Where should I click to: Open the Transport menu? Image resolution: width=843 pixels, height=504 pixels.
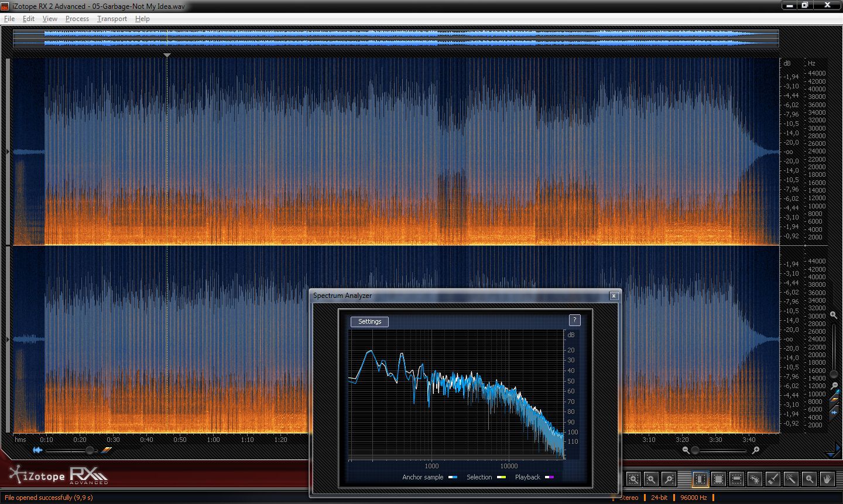pyautogui.click(x=112, y=19)
